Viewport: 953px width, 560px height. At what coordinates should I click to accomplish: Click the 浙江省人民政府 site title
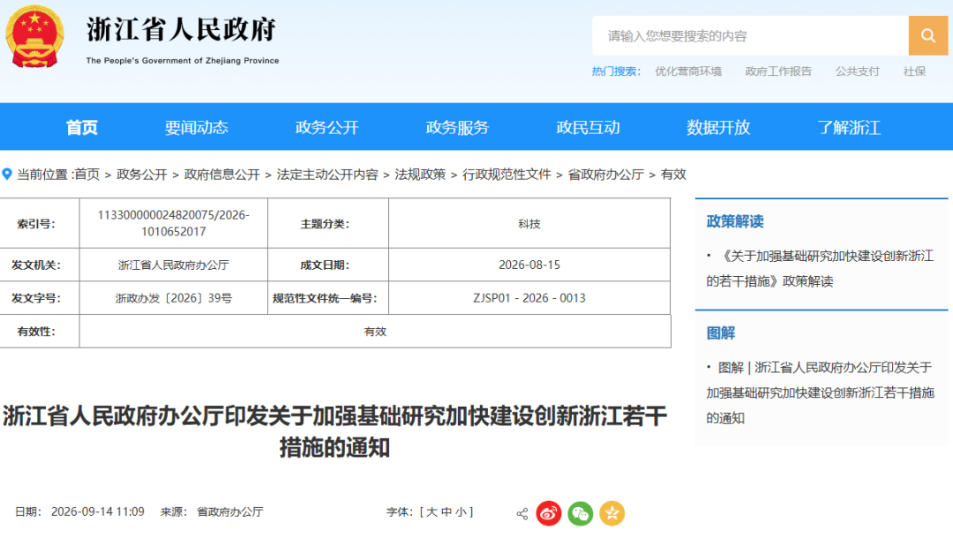182,29
